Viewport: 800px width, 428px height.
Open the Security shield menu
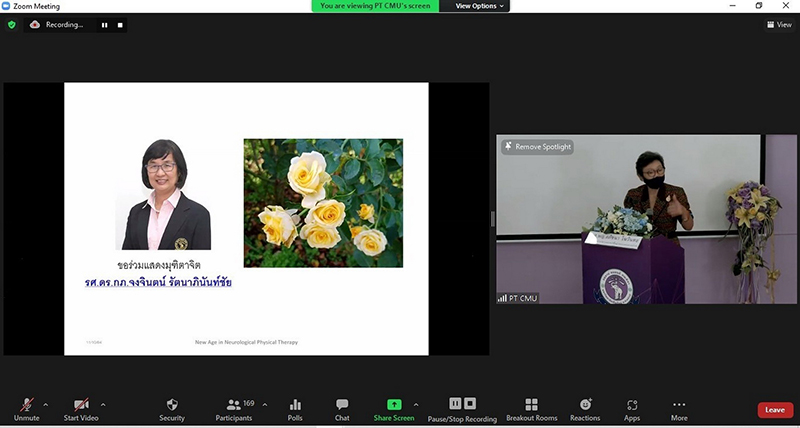point(172,410)
